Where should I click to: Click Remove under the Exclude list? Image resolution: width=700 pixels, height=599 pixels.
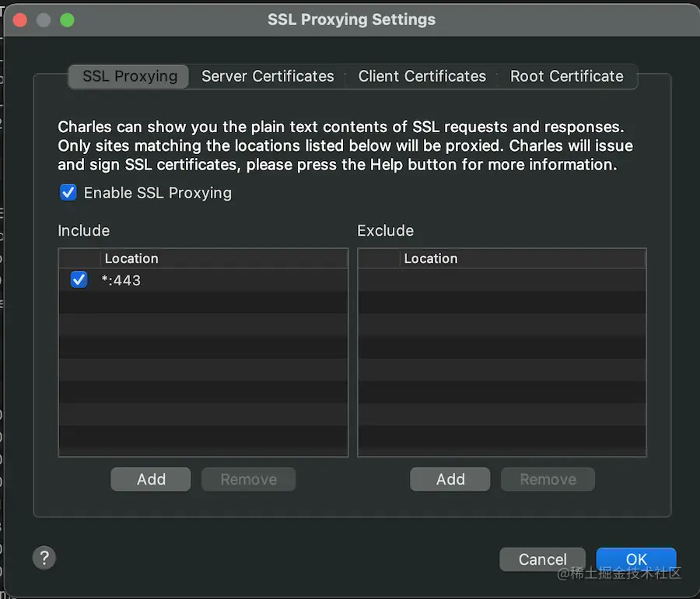[548, 479]
